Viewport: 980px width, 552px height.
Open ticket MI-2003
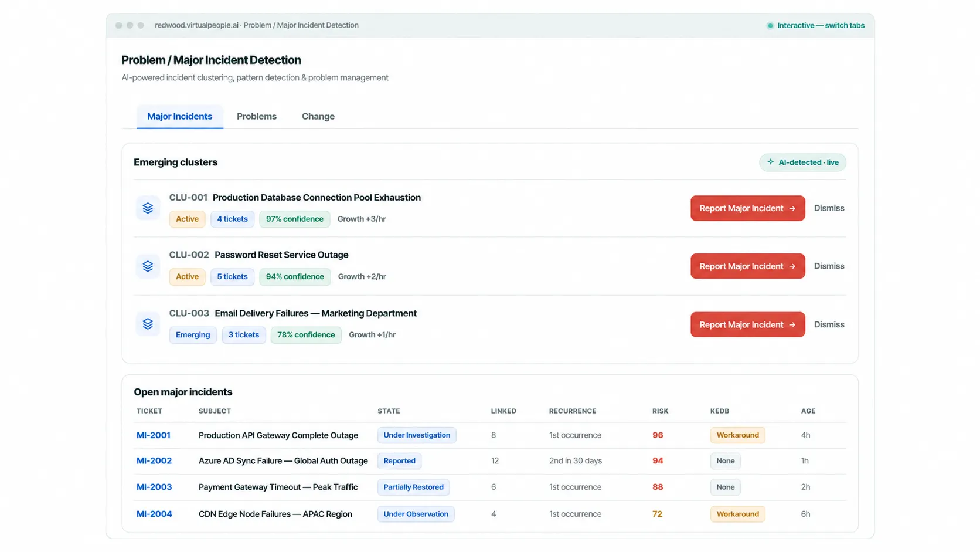[x=154, y=487]
